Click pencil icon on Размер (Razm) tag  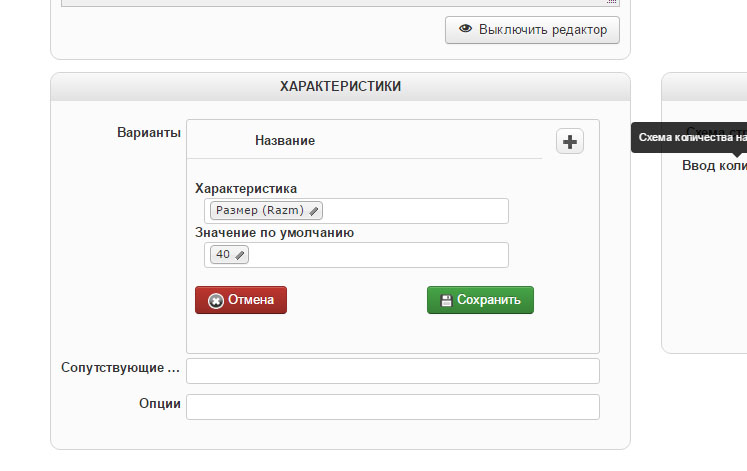coord(314,211)
